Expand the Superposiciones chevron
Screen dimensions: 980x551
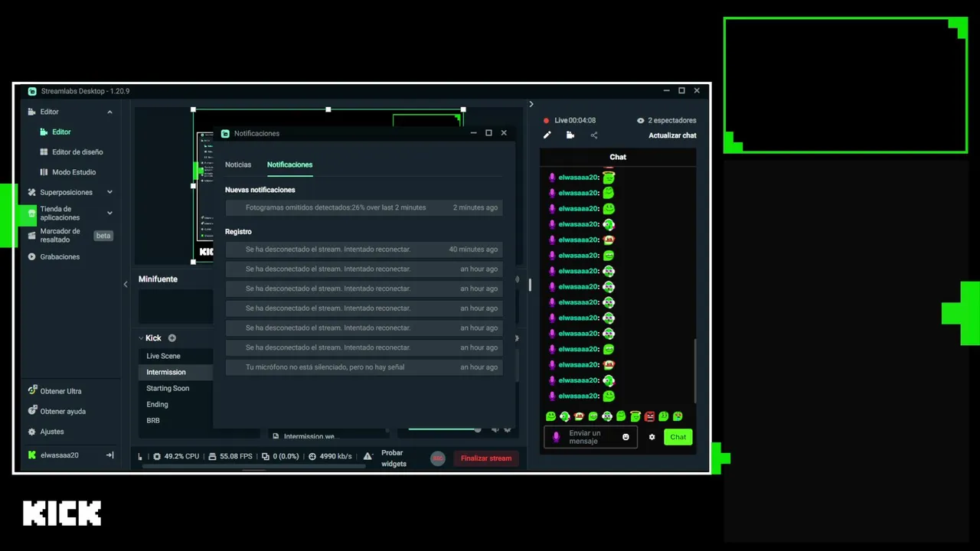[109, 192]
